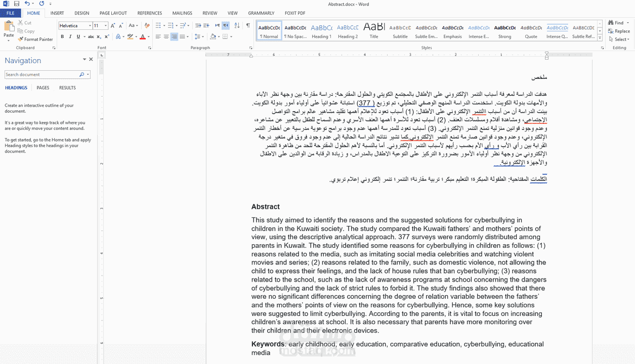
Task: Decrease paragraph indent
Action: 198,25
